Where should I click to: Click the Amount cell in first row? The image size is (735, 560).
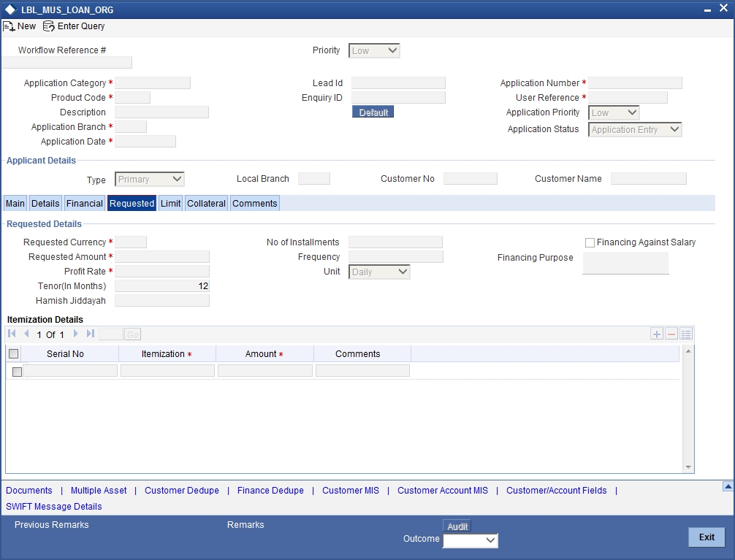click(x=265, y=371)
